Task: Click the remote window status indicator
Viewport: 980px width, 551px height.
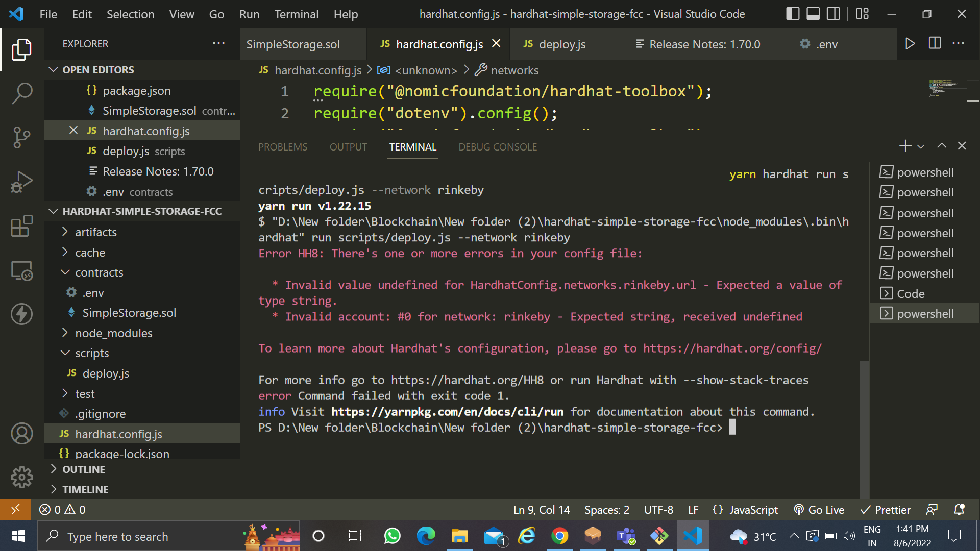Action: [15, 510]
